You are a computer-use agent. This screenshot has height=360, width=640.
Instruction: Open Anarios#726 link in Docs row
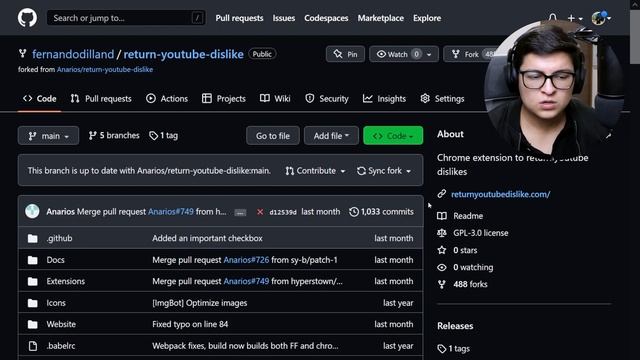246,260
